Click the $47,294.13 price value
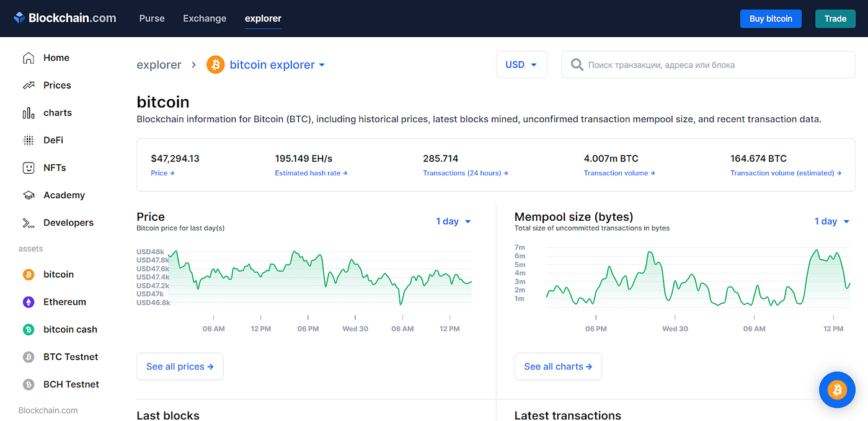This screenshot has height=421, width=868. [175, 158]
